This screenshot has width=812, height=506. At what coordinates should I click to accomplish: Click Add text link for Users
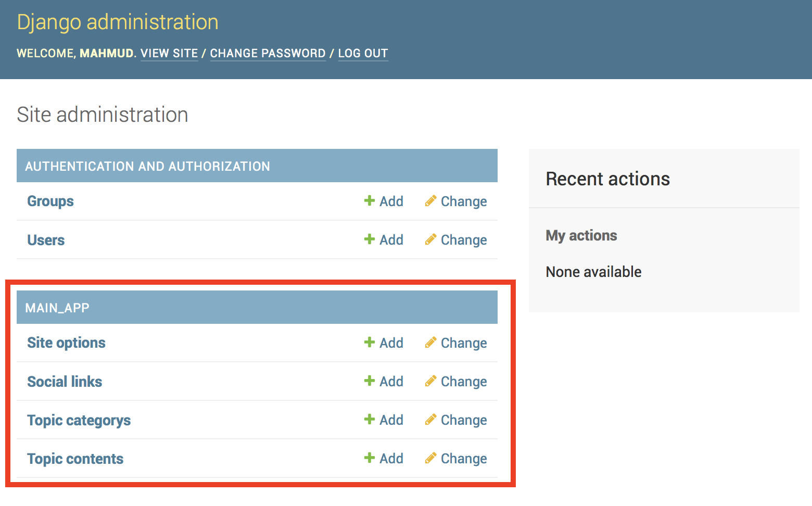[391, 240]
